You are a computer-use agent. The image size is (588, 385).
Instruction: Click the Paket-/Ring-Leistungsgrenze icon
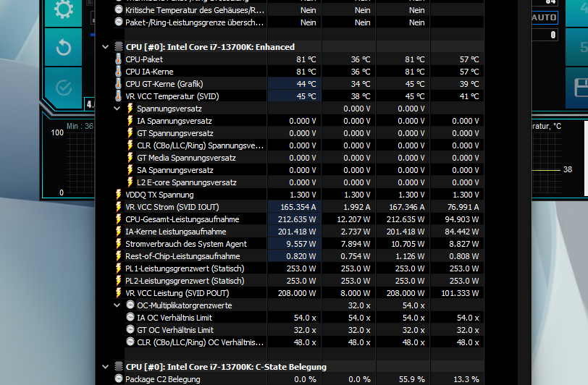point(119,22)
